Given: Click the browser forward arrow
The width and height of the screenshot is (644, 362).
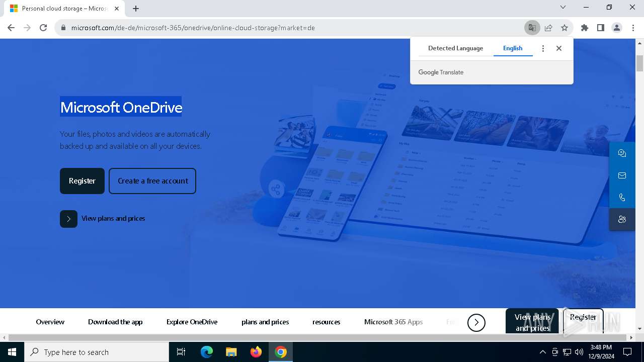Looking at the screenshot, I should click(27, 28).
